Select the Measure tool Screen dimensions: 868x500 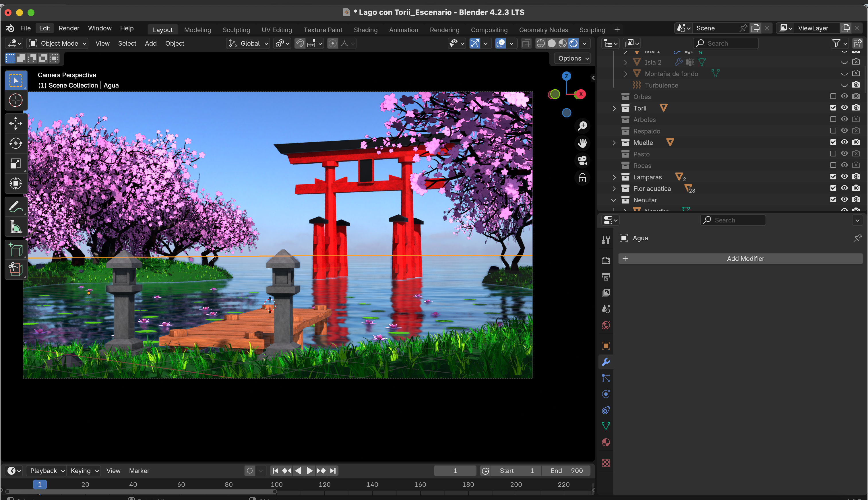16,227
